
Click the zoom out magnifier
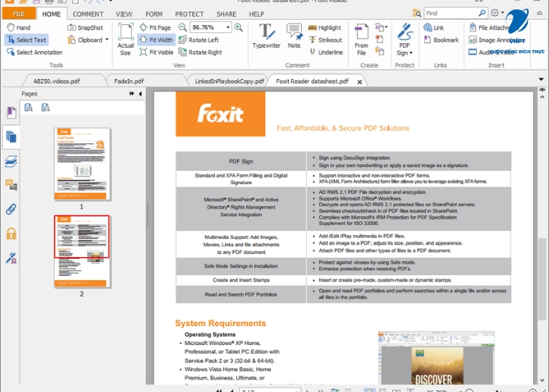[x=182, y=27]
